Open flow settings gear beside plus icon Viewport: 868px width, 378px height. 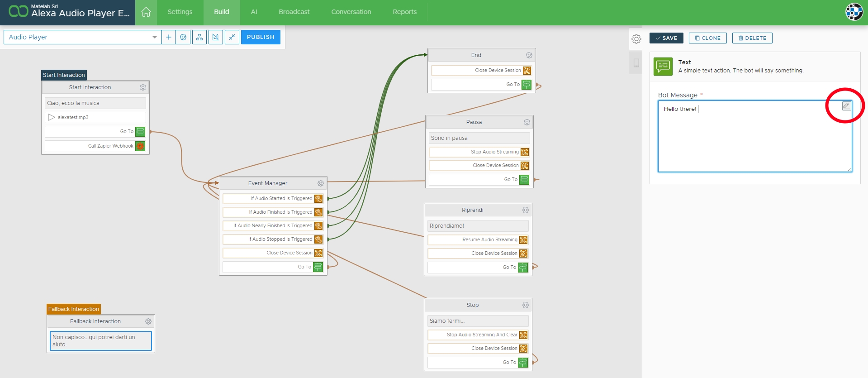(183, 37)
